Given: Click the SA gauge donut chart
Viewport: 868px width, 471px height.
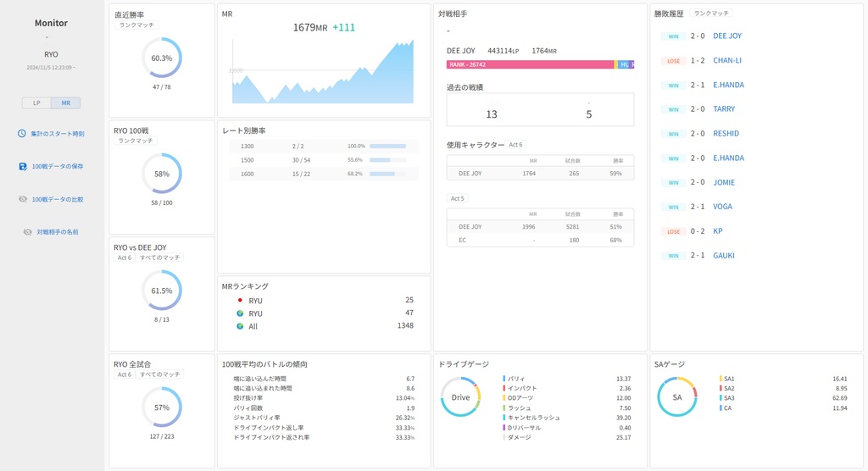Looking at the screenshot, I should point(677,397).
